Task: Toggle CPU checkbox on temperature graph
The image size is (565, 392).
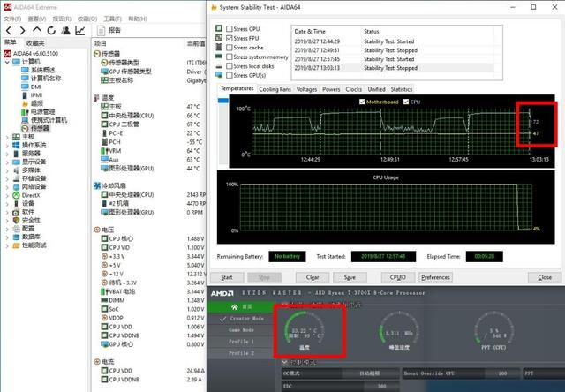Action: coord(406,102)
